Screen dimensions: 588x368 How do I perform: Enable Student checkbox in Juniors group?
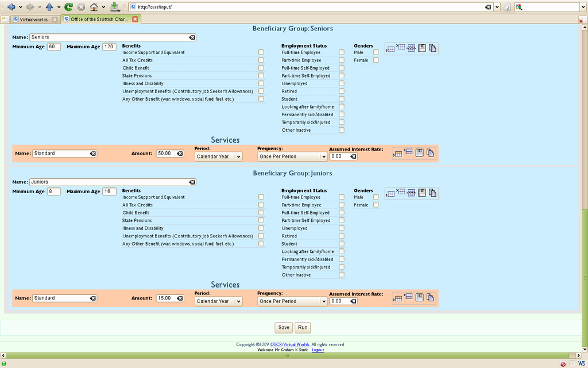tap(342, 244)
